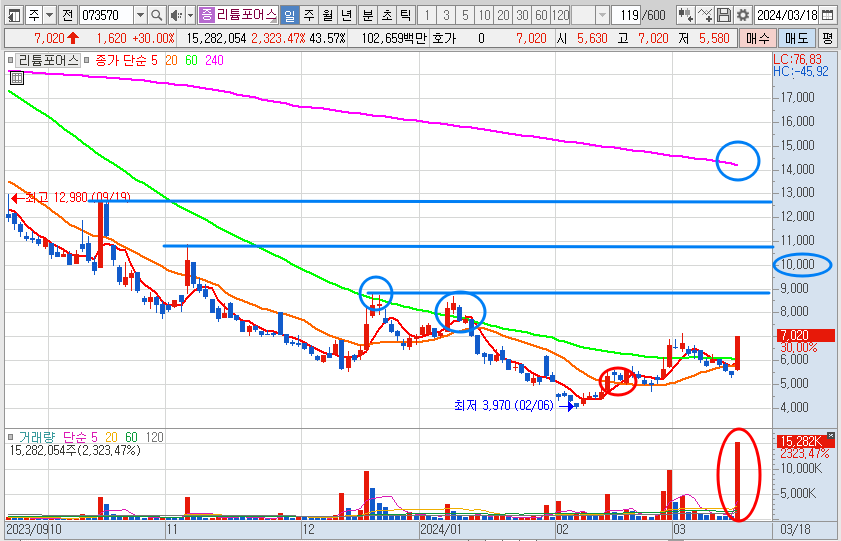Close the volume panel x button
Image resolution: width=841 pixels, height=541 pixels.
(831, 435)
